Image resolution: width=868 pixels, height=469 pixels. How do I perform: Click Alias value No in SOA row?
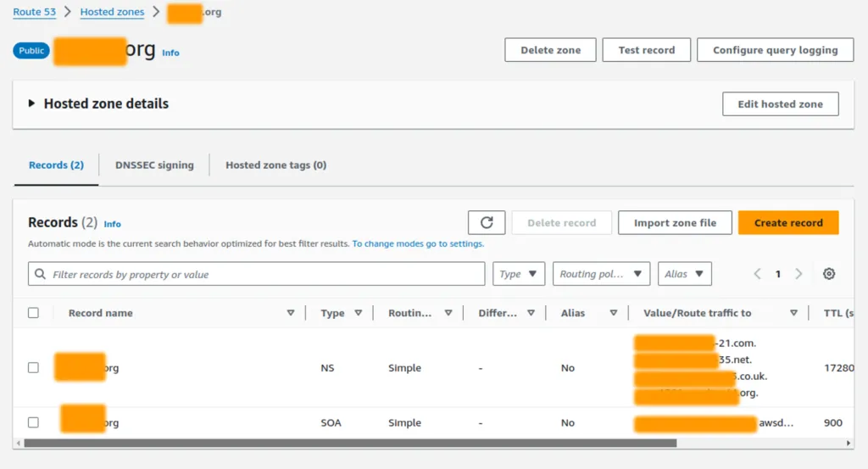pos(567,422)
